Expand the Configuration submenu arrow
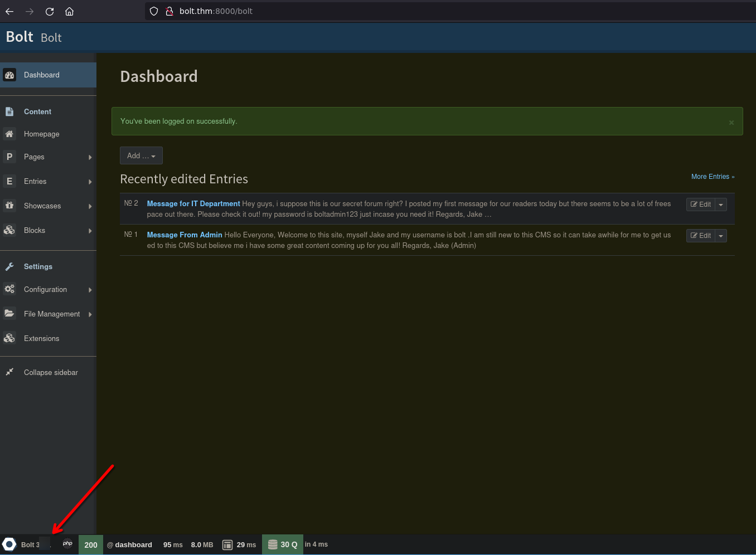 [x=90, y=290]
